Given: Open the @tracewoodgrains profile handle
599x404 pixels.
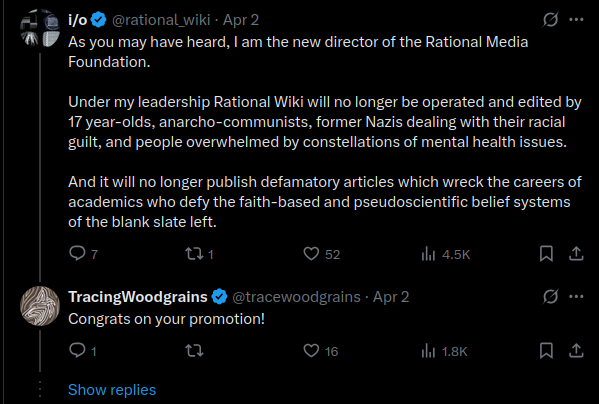Looking at the screenshot, I should pyautogui.click(x=296, y=297).
